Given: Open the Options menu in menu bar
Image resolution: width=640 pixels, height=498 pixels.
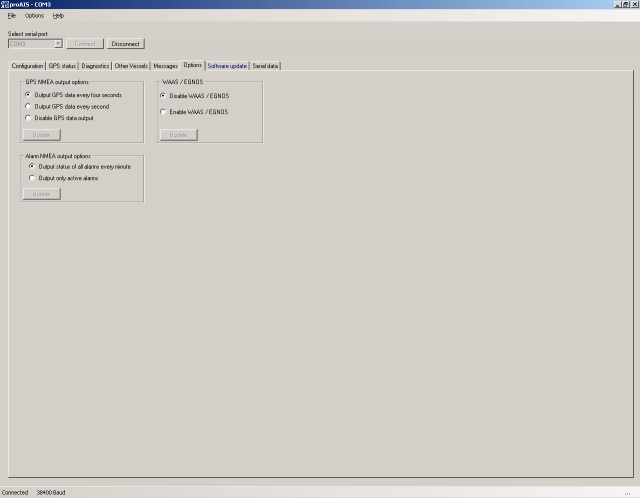Looking at the screenshot, I should [34, 16].
